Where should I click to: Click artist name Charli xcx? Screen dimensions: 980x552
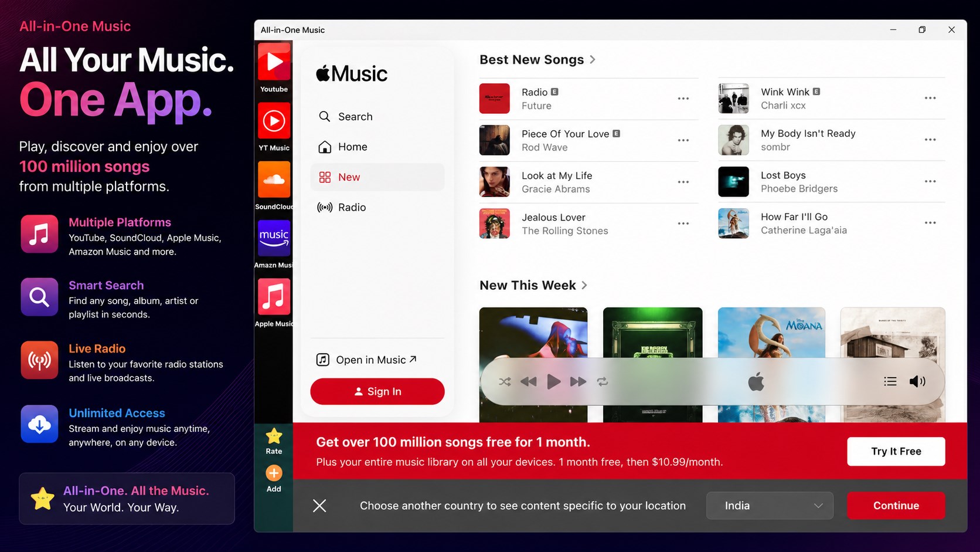click(x=783, y=106)
